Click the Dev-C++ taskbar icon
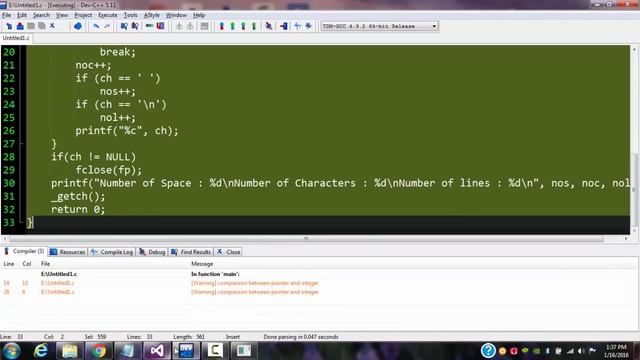Screen dimensions: 640x360 [186, 351]
